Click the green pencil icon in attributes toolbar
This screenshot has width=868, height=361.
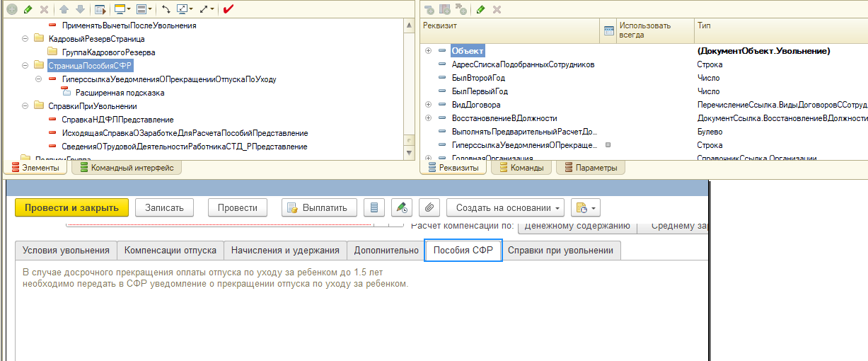pyautogui.click(x=481, y=9)
